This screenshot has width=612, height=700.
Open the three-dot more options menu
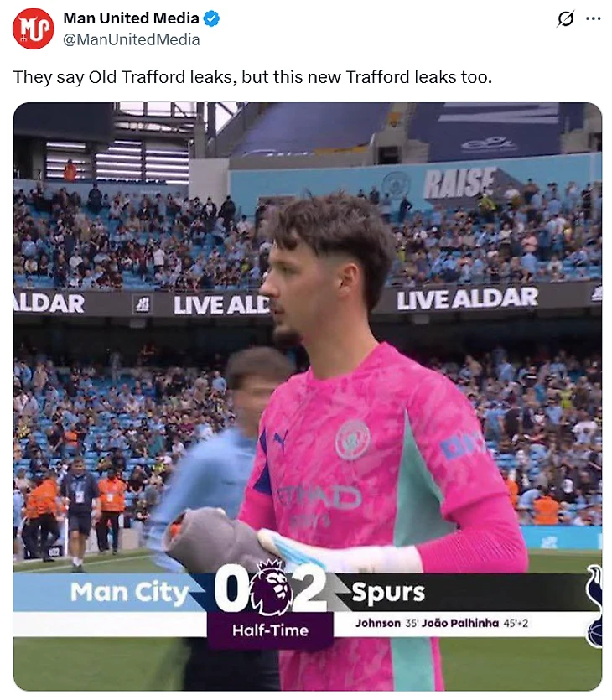click(x=594, y=18)
